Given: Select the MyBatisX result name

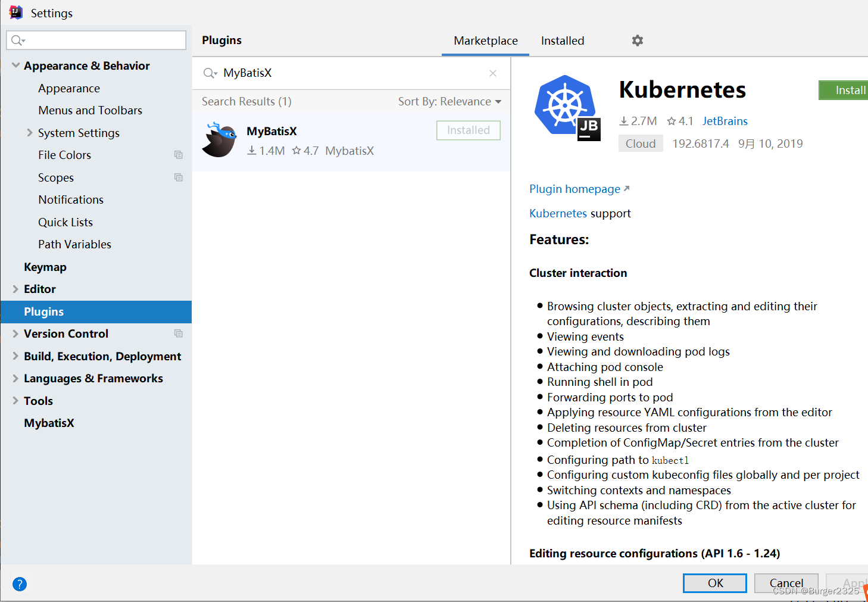Looking at the screenshot, I should click(271, 131).
